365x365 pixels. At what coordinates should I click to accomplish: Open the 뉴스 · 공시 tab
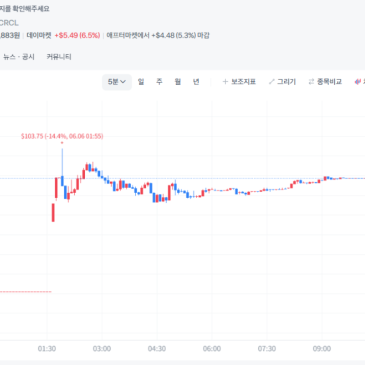[19, 57]
